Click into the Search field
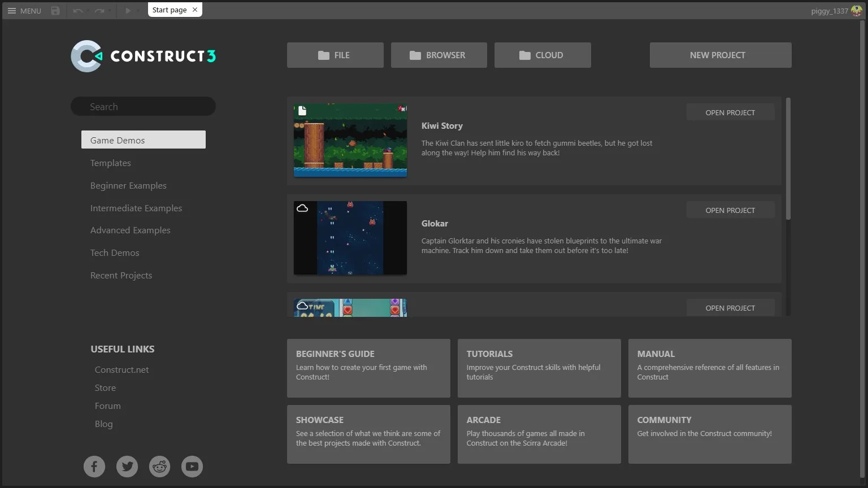Image resolution: width=868 pixels, height=488 pixels. point(143,106)
